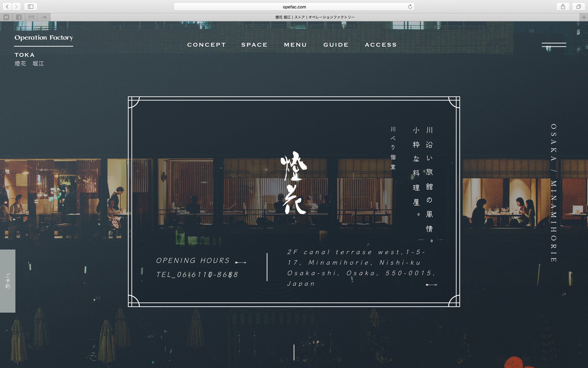Click the Safari forward arrow button
588x368 pixels.
point(16,7)
